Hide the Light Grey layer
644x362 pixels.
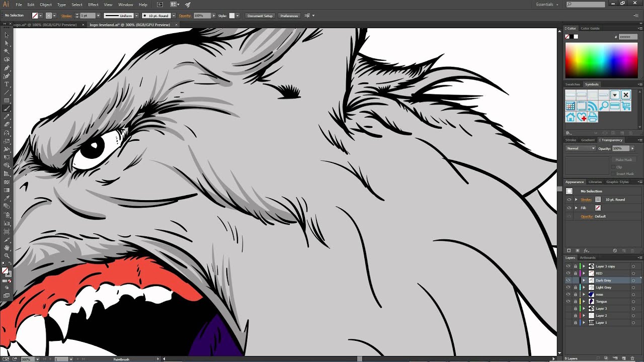tap(569, 287)
